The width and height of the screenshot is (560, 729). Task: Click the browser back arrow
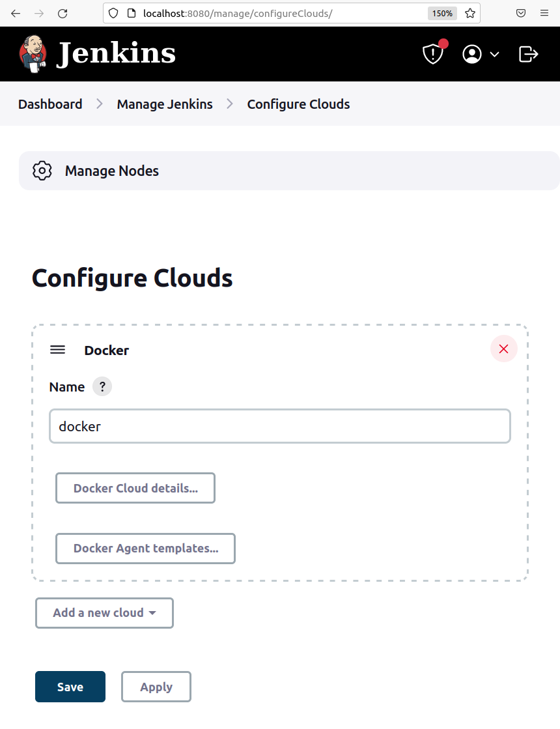pyautogui.click(x=16, y=14)
